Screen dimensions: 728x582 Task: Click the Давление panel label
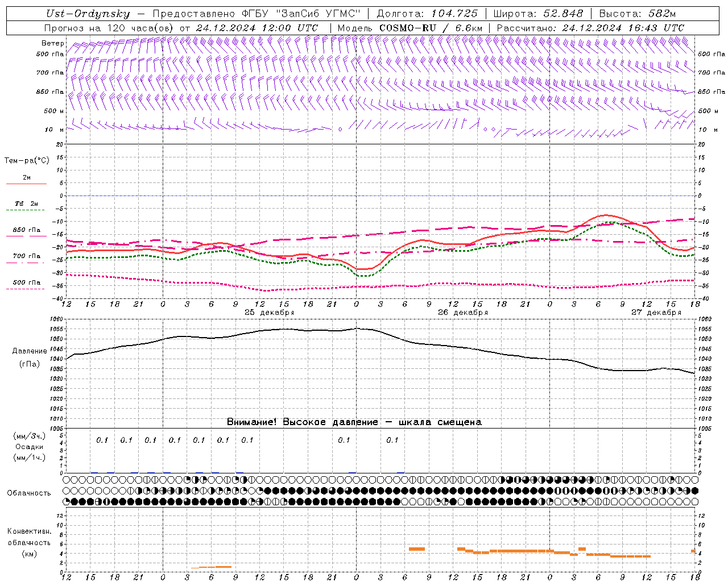point(30,351)
